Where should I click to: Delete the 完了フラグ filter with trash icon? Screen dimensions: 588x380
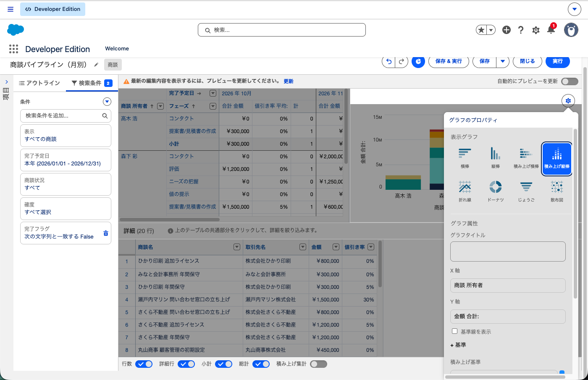coord(106,233)
